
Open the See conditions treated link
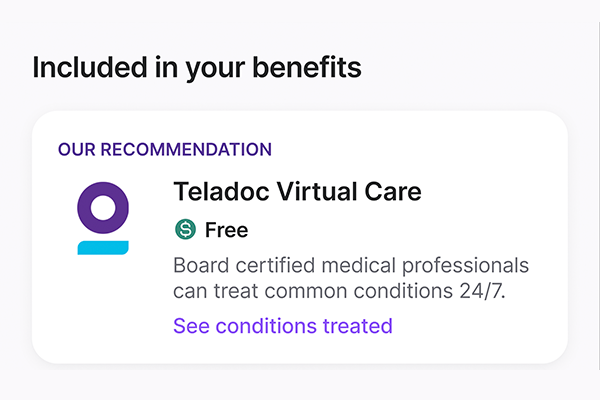pyautogui.click(x=282, y=326)
